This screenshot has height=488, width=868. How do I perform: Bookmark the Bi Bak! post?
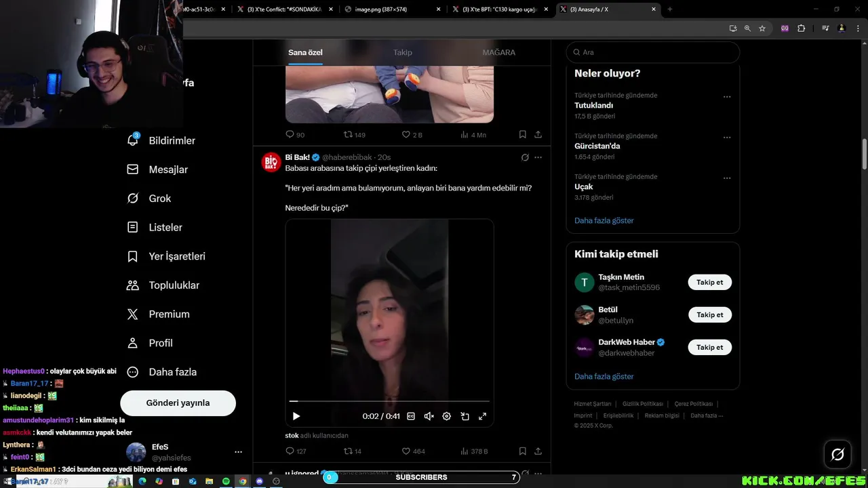[522, 451]
